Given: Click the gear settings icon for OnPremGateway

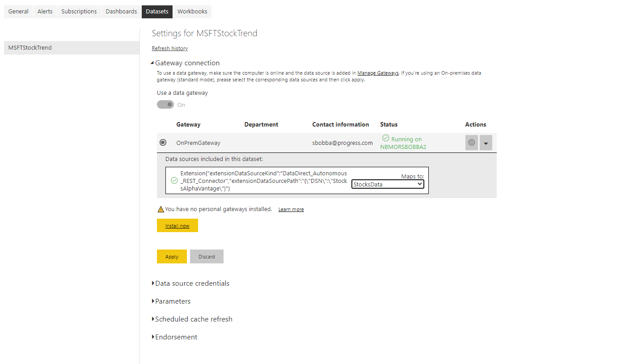Looking at the screenshot, I should coord(471,143).
